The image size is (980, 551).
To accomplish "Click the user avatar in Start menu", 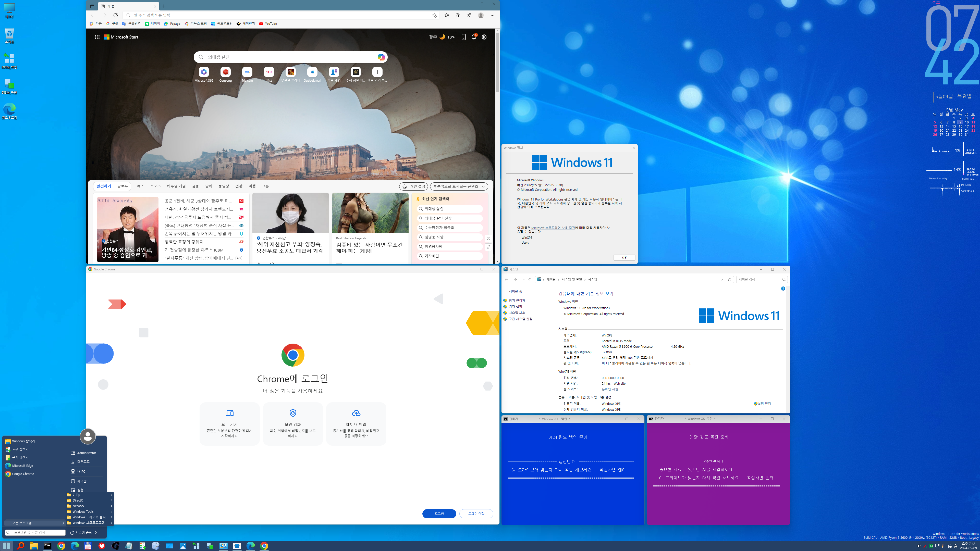I will (x=88, y=436).
